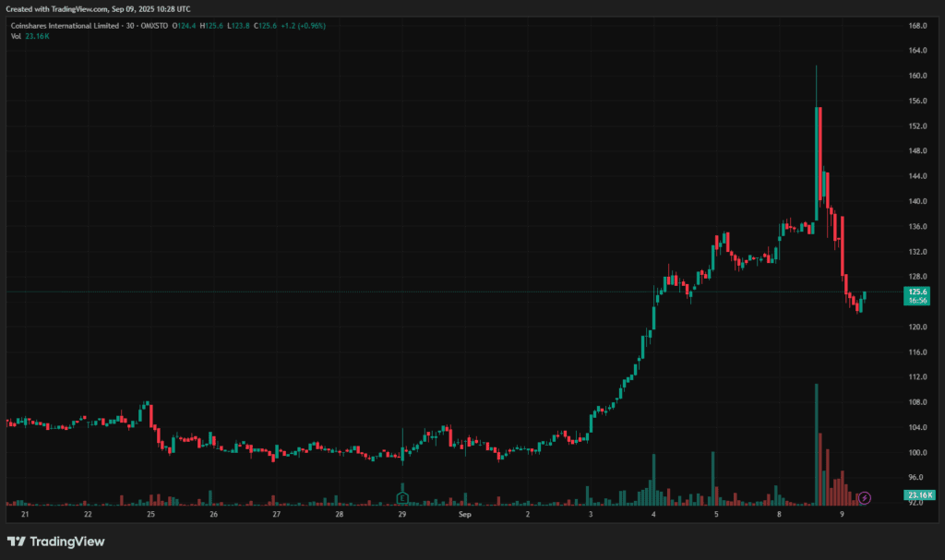Click the change value +1.2 (+0.96%)
The width and height of the screenshot is (945, 560).
pos(303,26)
